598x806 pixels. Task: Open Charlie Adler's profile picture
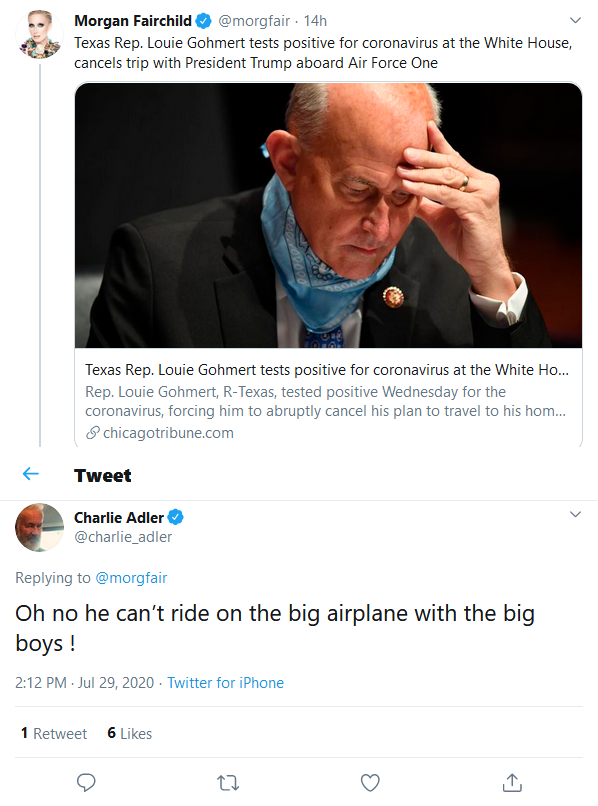[40, 527]
